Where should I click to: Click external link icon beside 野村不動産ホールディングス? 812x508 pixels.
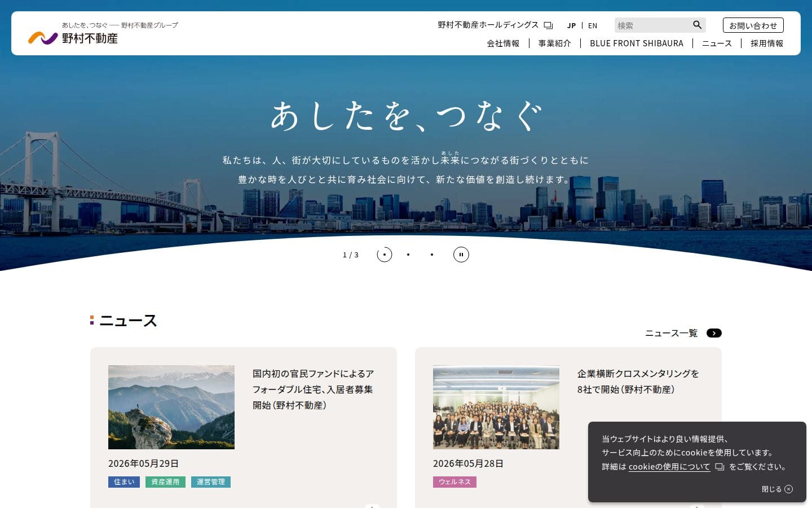[x=548, y=25]
